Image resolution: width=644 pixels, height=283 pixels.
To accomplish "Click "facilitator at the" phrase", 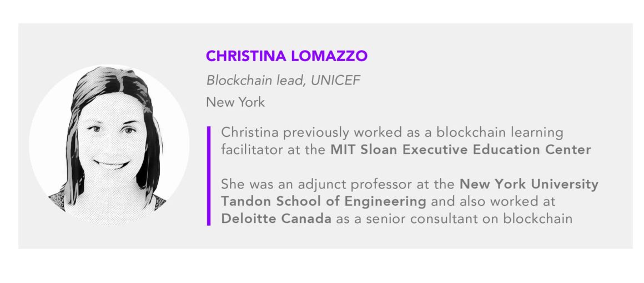I will [274, 150].
